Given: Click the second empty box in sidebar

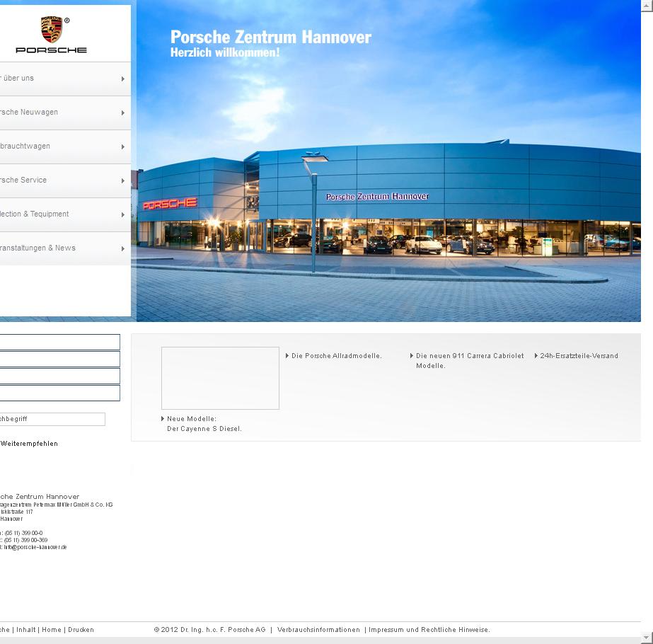Looking at the screenshot, I should click(x=60, y=359).
